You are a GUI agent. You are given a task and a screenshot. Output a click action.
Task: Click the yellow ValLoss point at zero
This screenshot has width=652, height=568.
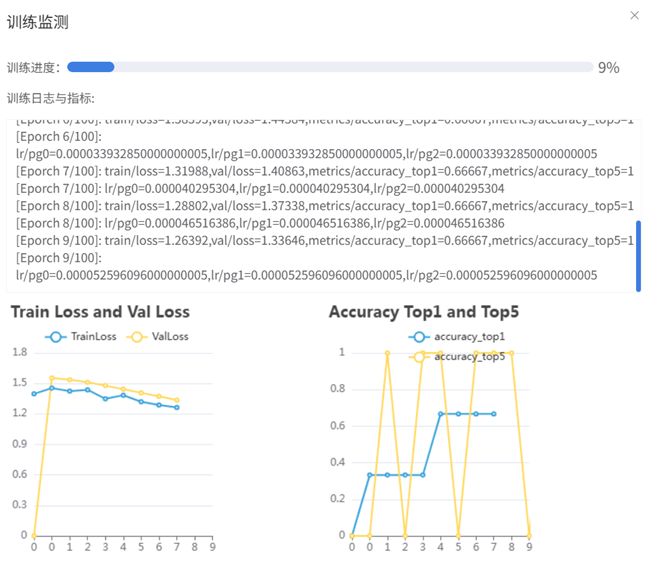click(34, 535)
